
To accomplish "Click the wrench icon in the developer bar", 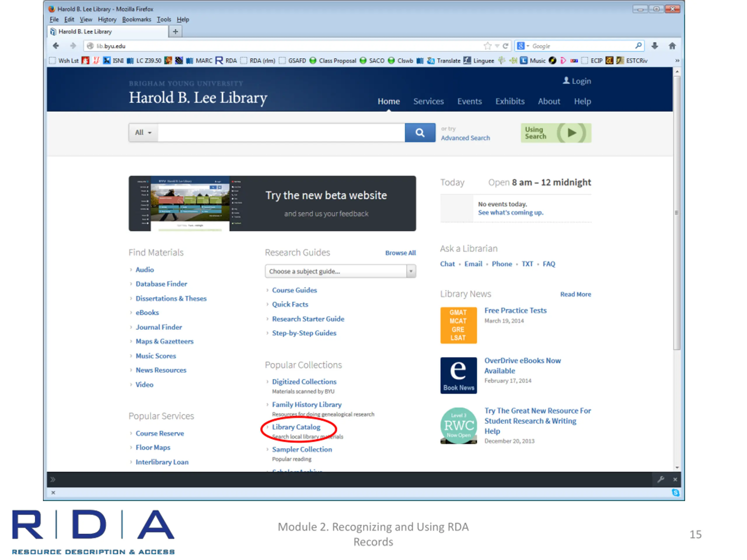I will click(661, 479).
